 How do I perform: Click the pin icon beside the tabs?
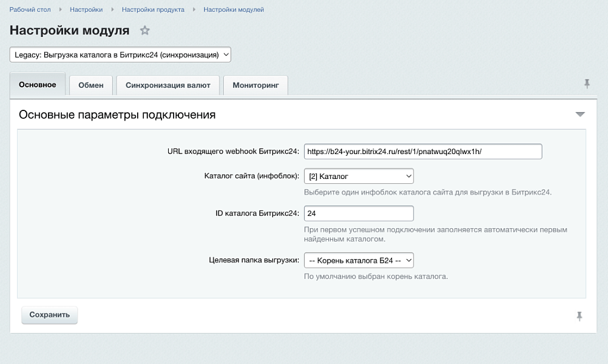[587, 84]
